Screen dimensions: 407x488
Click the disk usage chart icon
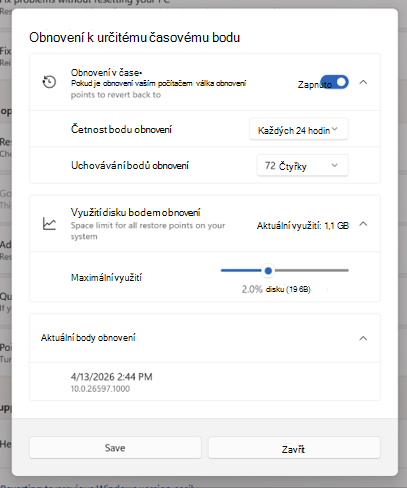[x=49, y=224]
